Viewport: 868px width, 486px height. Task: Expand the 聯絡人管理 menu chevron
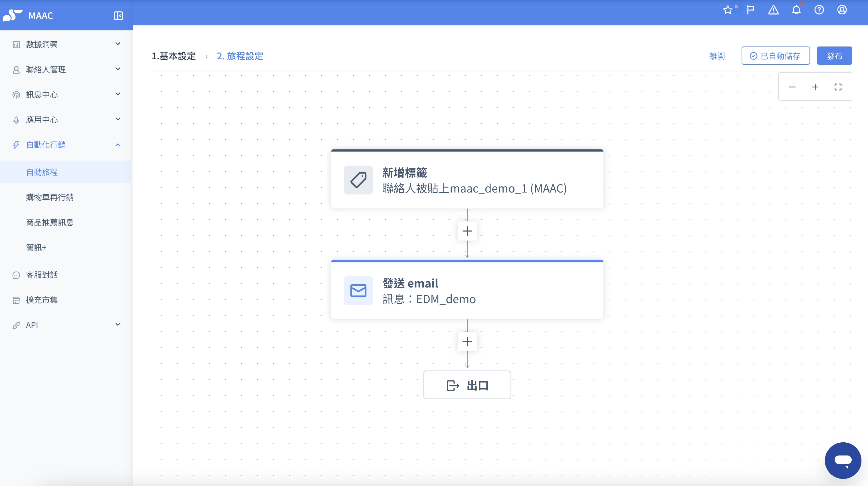coord(118,69)
